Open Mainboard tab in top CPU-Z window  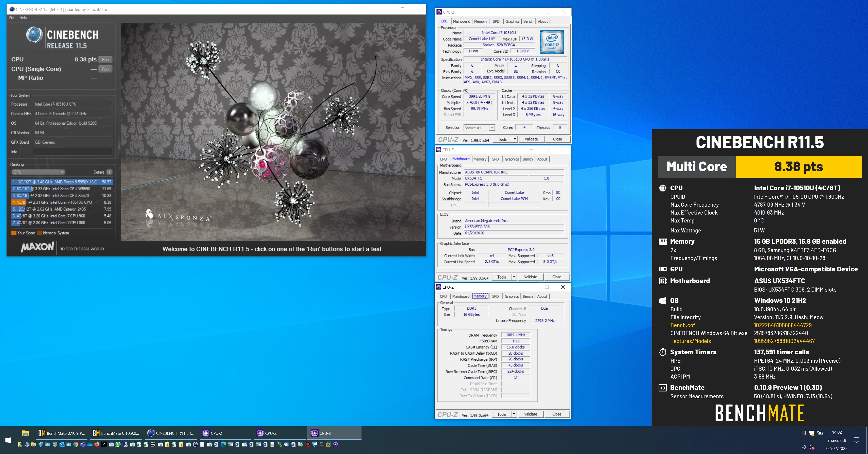point(461,21)
